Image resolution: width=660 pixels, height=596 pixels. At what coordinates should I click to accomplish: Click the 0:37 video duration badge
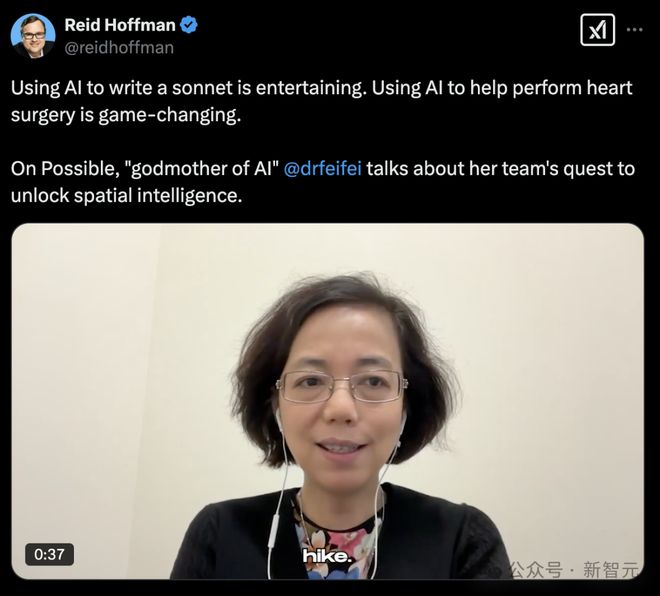(49, 554)
